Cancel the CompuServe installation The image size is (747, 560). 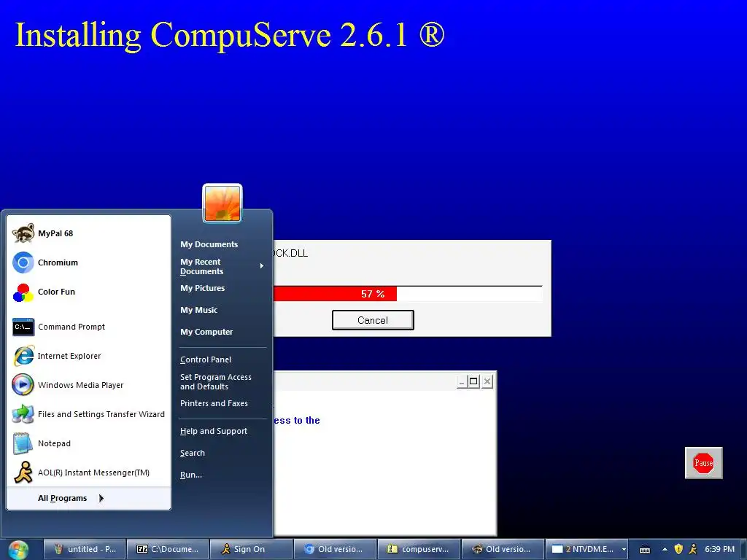[x=373, y=320]
